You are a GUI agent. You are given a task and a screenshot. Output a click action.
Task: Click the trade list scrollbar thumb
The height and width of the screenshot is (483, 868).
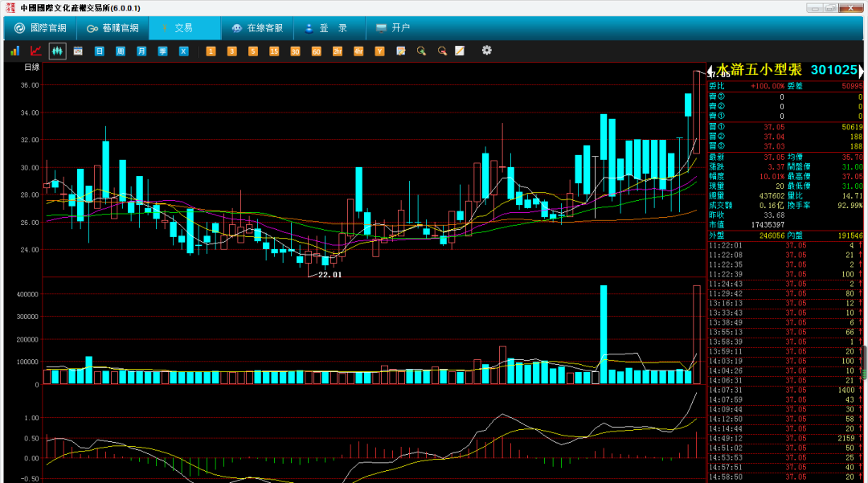coord(865,362)
